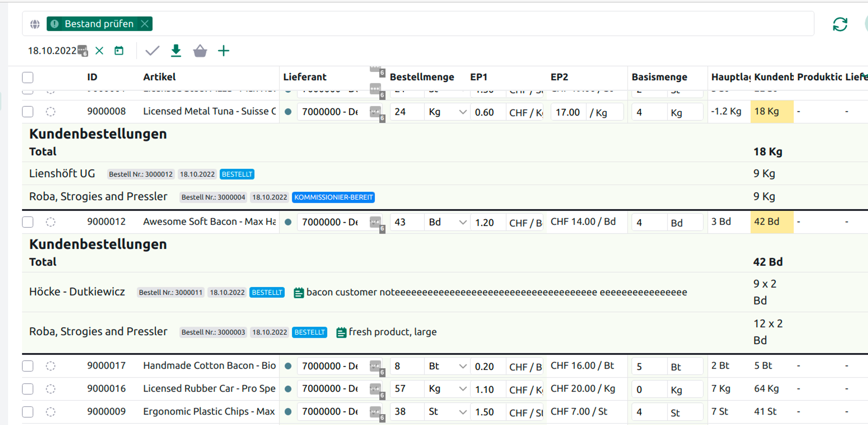Clear the date 18.10.2022 with X icon

click(99, 51)
